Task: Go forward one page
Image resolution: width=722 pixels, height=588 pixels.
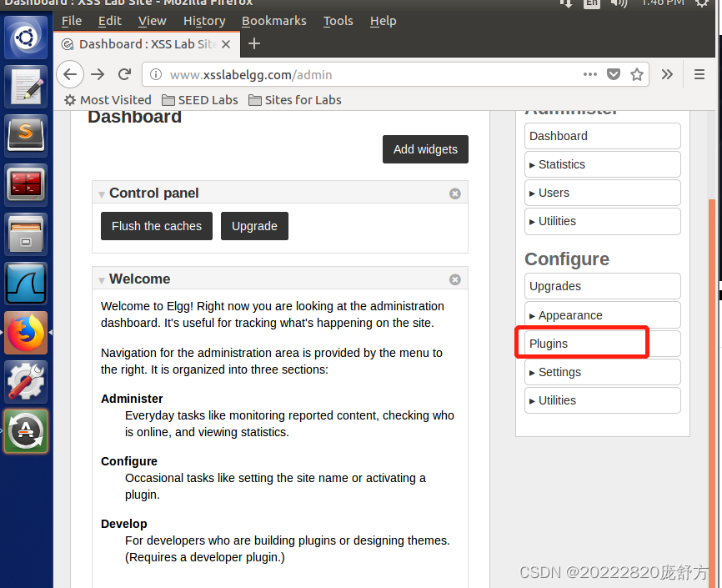Action: (x=98, y=74)
